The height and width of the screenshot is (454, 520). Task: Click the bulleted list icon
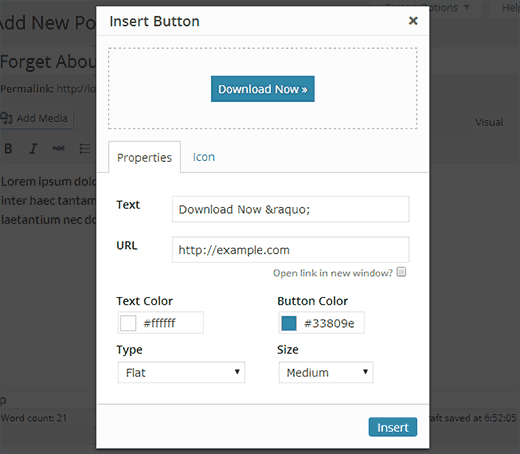pyautogui.click(x=85, y=148)
